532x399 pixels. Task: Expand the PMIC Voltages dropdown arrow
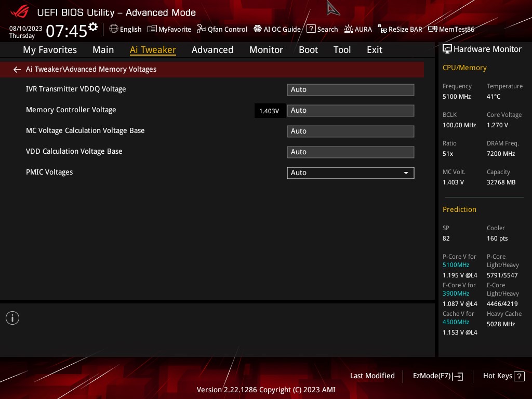[406, 173]
